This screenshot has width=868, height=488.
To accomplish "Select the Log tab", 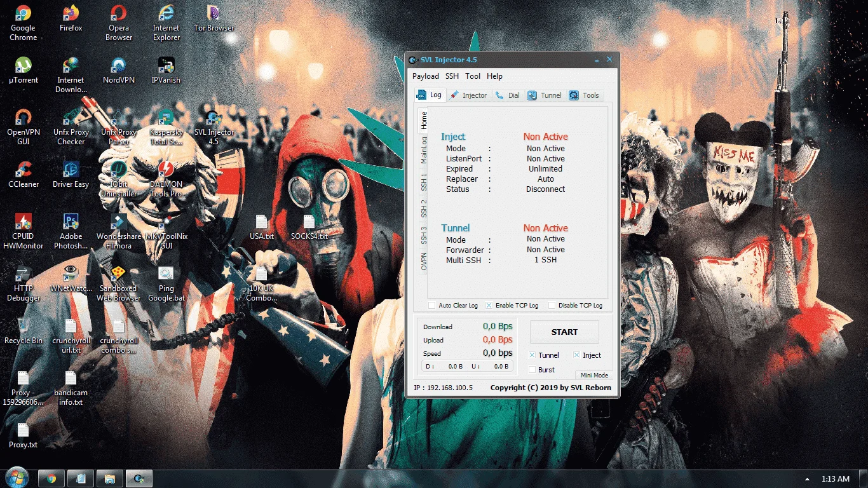I will [430, 95].
